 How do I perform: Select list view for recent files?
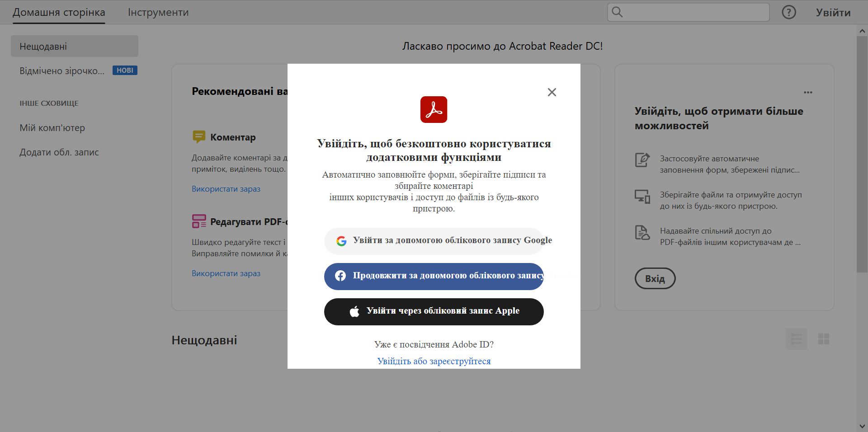[x=797, y=339]
